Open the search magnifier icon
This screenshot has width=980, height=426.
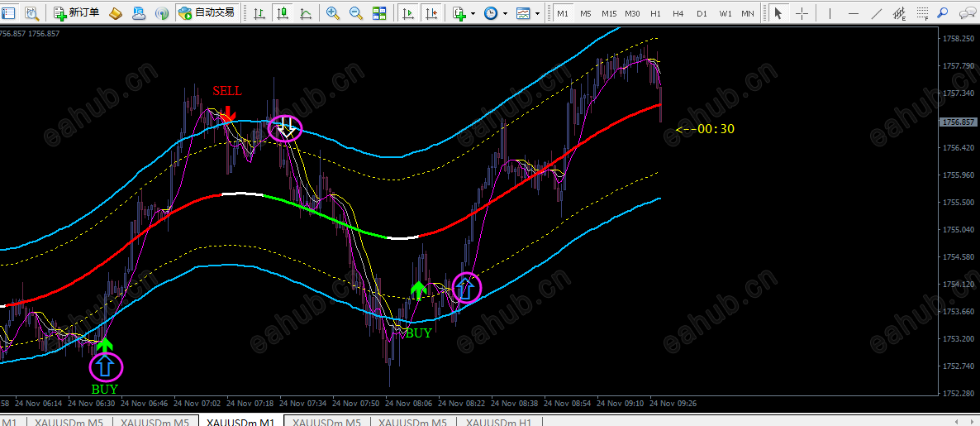pos(944,12)
